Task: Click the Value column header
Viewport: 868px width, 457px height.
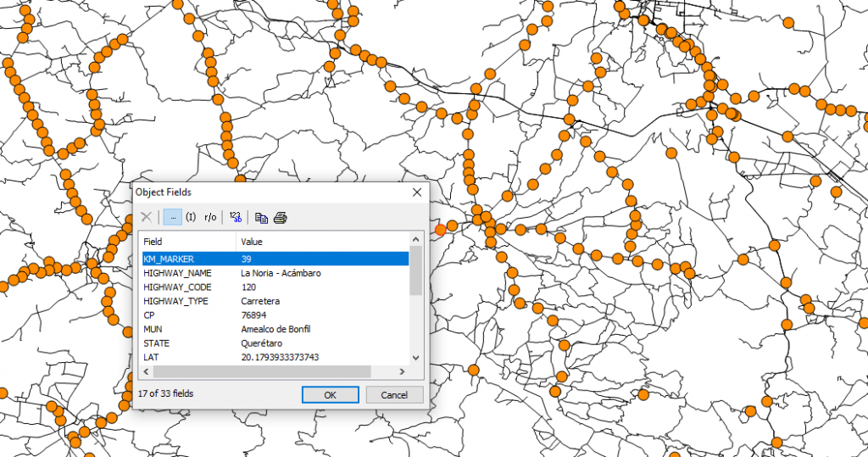Action: pyautogui.click(x=322, y=242)
